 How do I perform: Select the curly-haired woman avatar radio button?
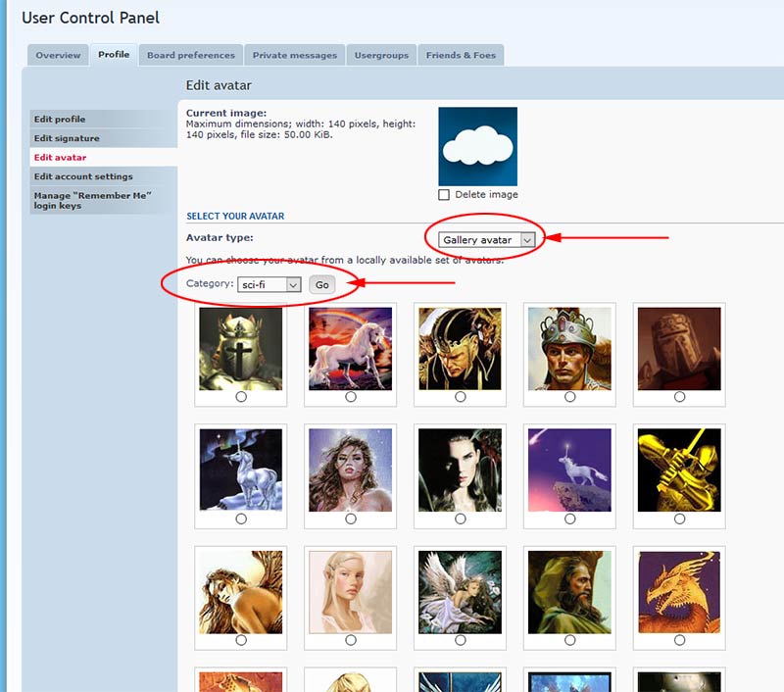pos(351,519)
